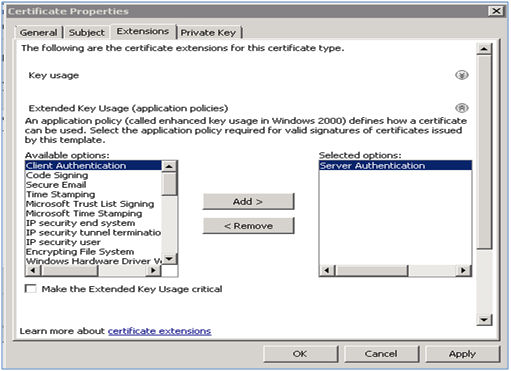511x371 pixels.
Task: Click the < Remove button
Action: tap(248, 226)
